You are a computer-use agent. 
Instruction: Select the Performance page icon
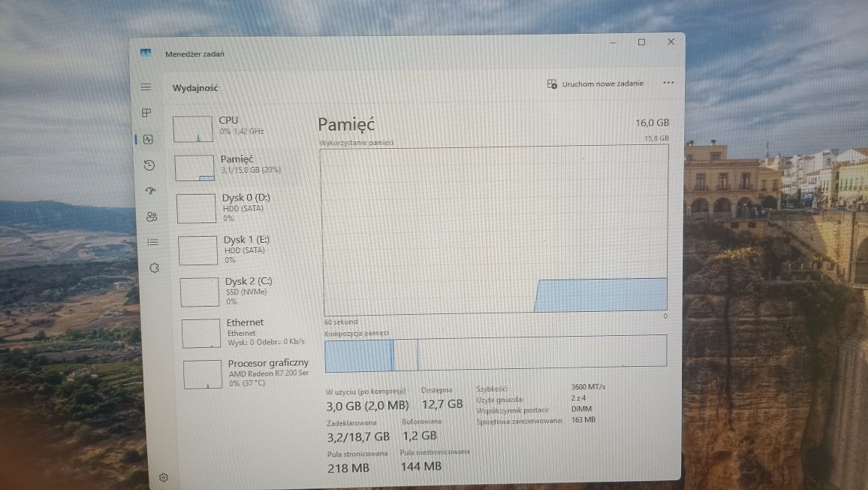(x=148, y=139)
